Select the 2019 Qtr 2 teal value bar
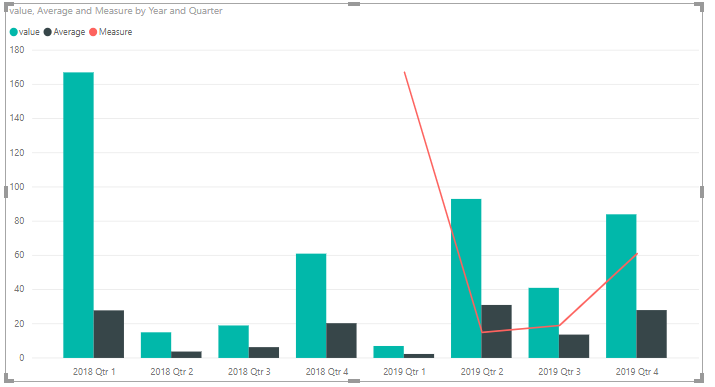The height and width of the screenshot is (387, 715). [466, 279]
